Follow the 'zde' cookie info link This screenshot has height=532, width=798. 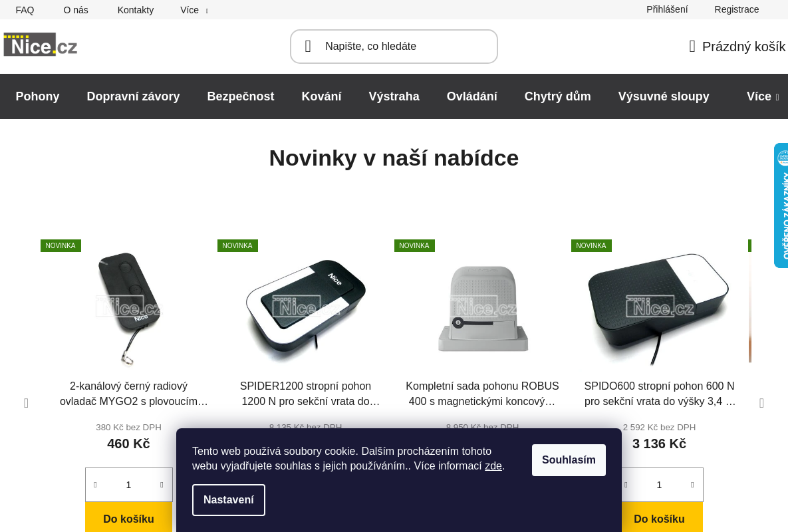493,466
